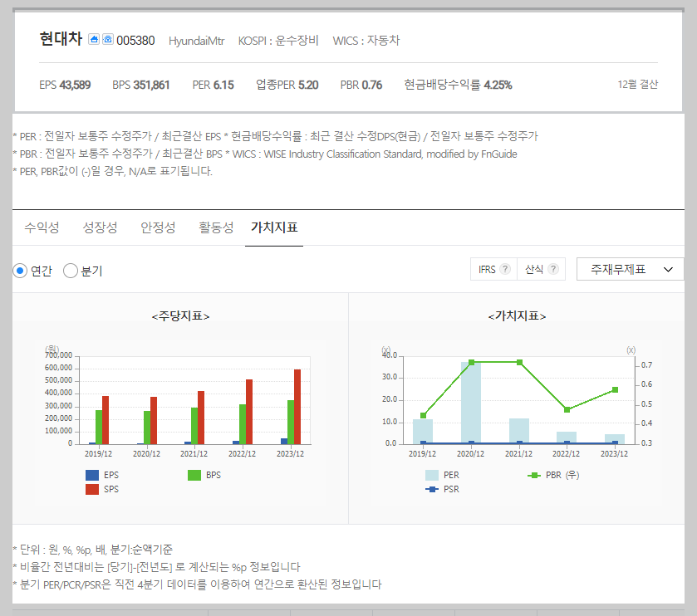Click the 현대차 company name heading
697x616 pixels.
pyautogui.click(x=61, y=39)
